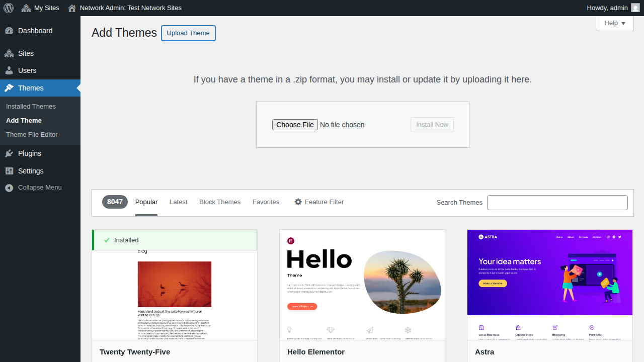The height and width of the screenshot is (362, 644).
Task: Select the Favorites tab
Action: click(x=266, y=202)
